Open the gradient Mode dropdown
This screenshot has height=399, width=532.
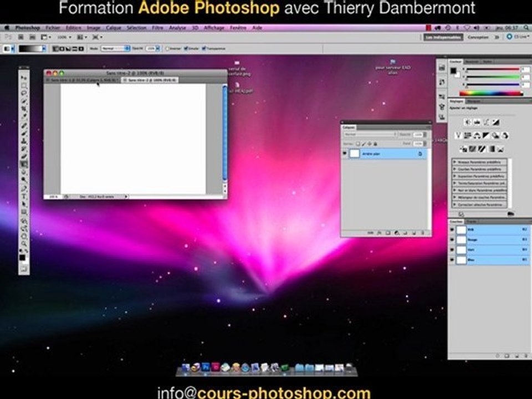[x=115, y=49]
